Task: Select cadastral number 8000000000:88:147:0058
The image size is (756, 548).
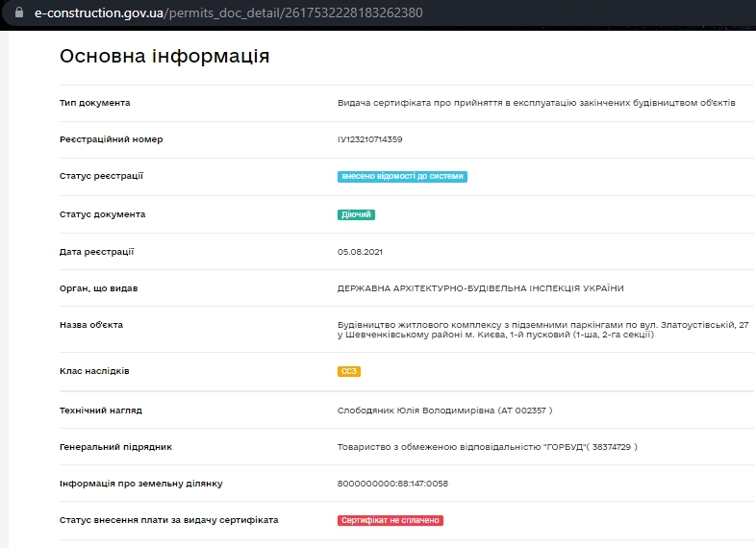Action: pos(392,484)
